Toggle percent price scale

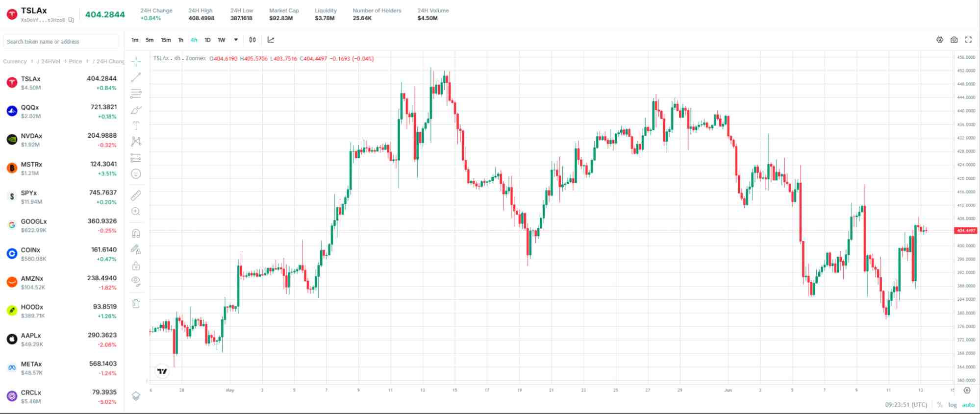[940, 405]
